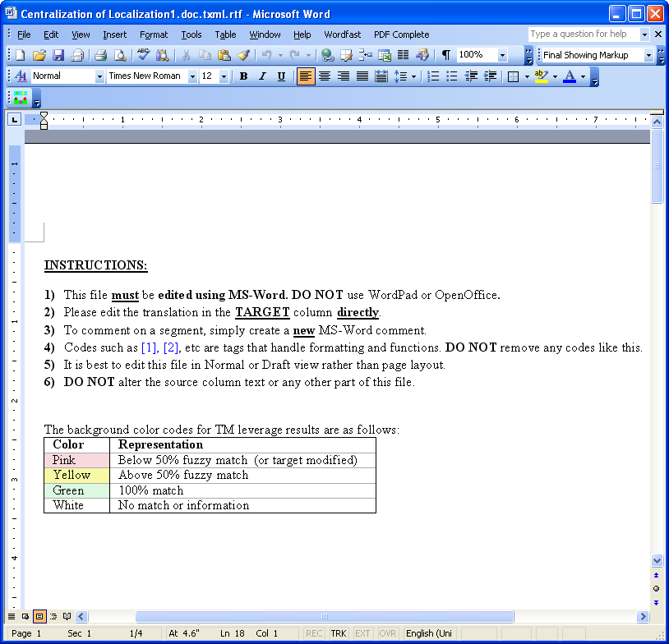This screenshot has height=644, width=669.
Task: Open the yellow highlight color tool
Action: [540, 76]
